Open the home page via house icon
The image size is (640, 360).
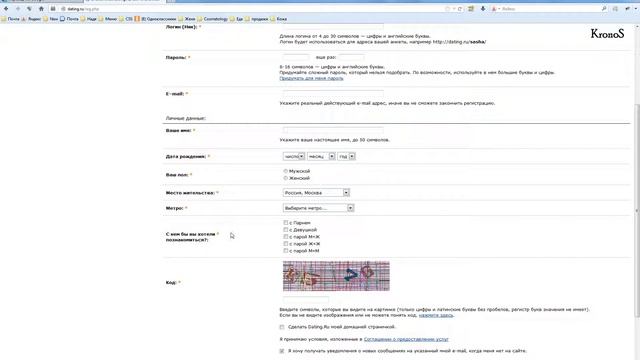[x=41, y=9]
